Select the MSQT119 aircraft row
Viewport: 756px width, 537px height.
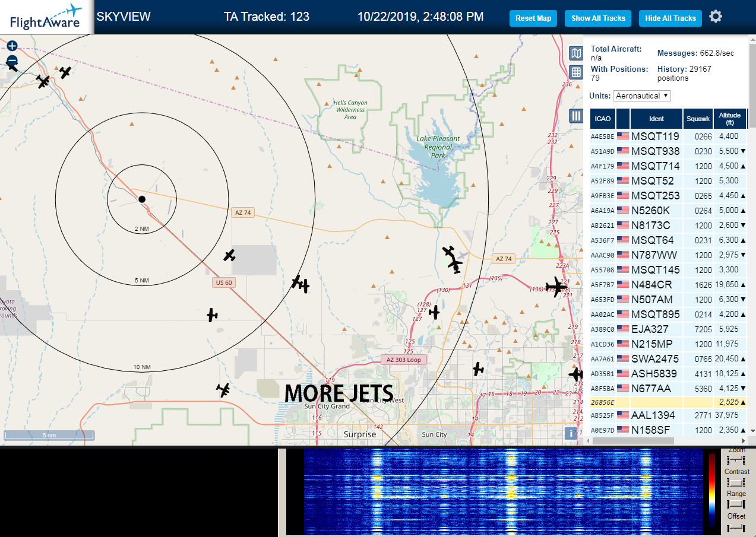pos(668,136)
